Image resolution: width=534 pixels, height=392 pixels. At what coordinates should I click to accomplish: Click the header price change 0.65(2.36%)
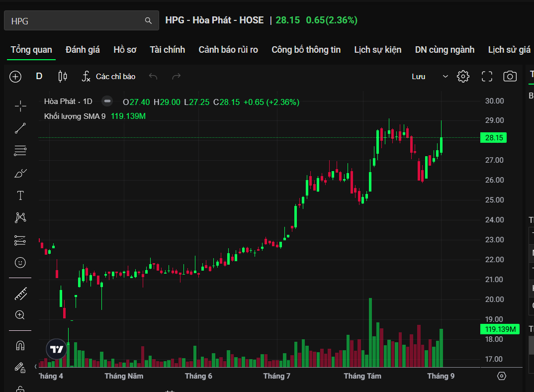tap(332, 20)
